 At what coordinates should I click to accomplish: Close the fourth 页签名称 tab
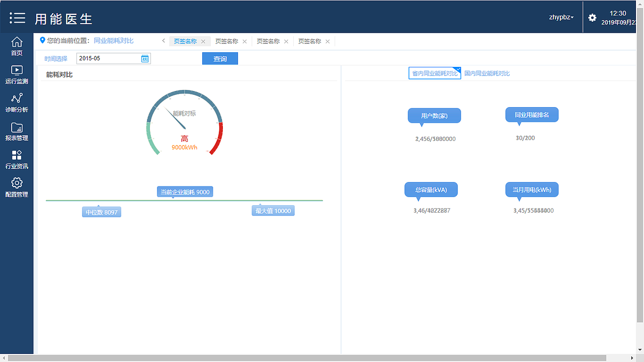click(x=328, y=41)
